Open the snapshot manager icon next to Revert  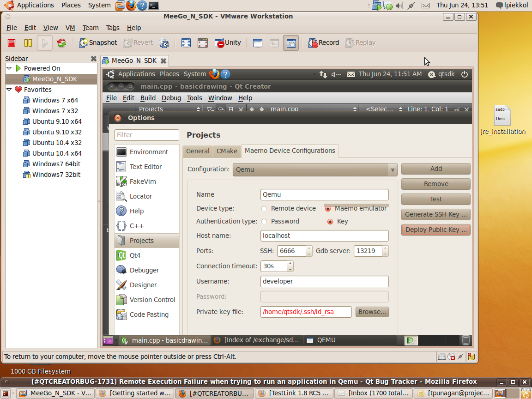point(164,43)
